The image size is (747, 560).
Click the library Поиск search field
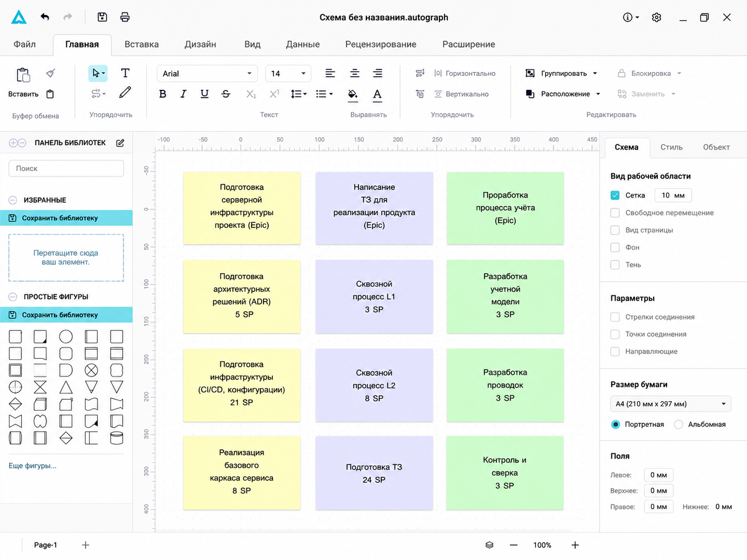66,169
